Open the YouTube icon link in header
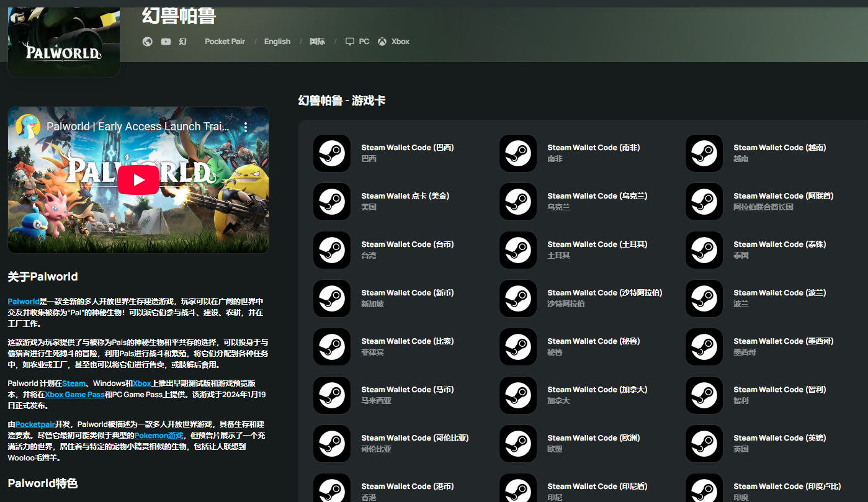 166,42
